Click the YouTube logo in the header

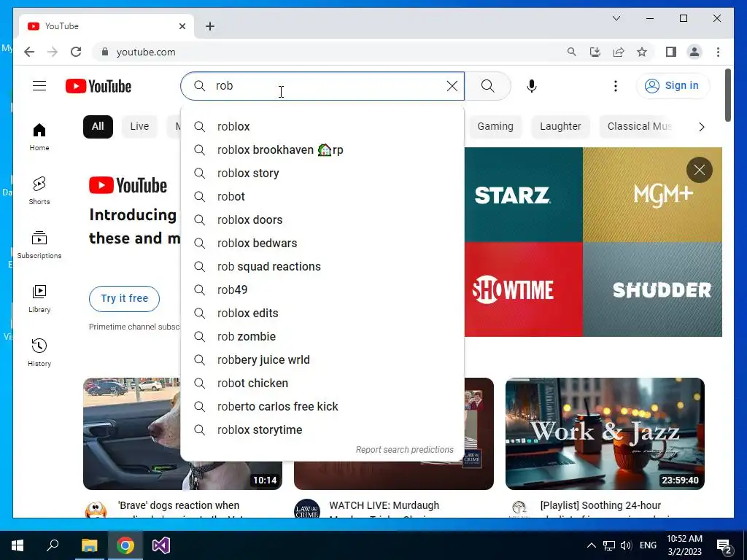coord(98,86)
